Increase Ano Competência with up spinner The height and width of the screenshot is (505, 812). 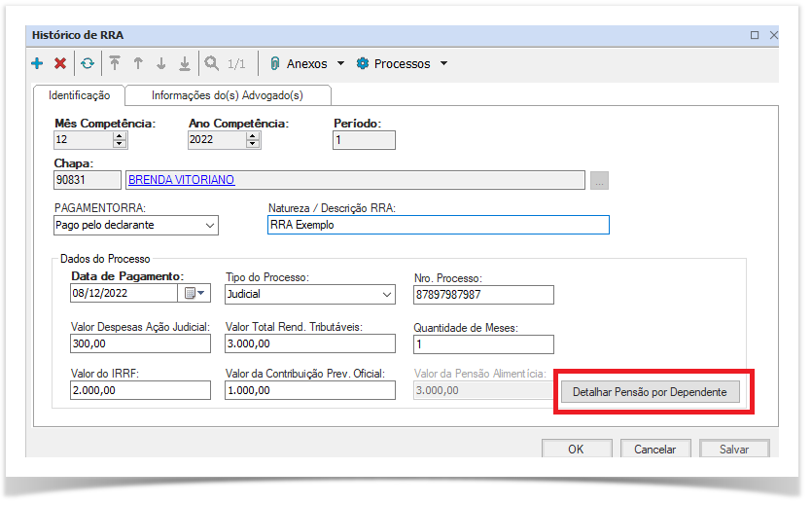pos(253,135)
